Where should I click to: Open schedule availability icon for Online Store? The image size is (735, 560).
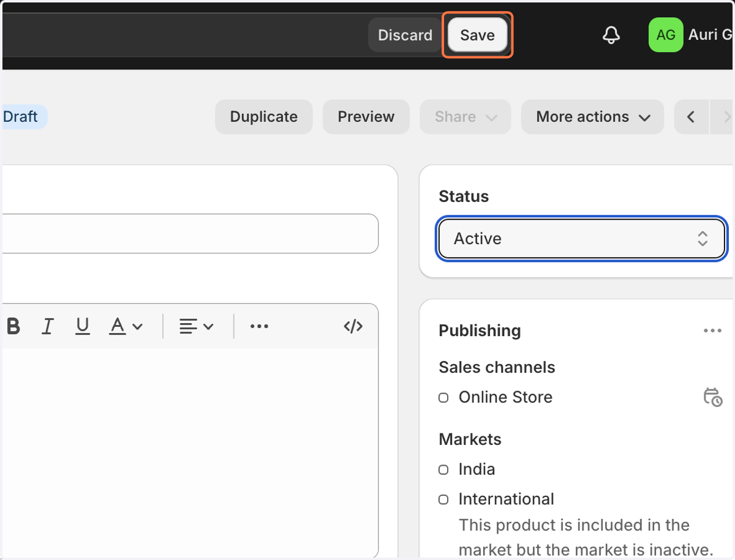tap(712, 397)
